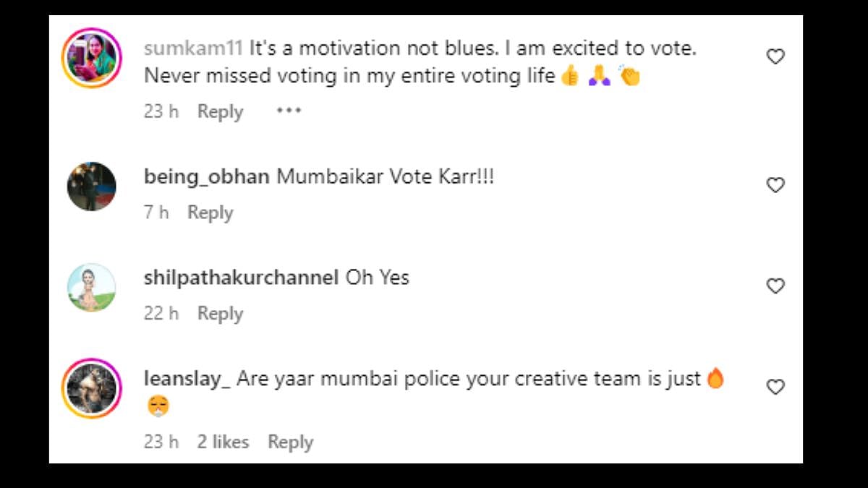Viewport: 868px width, 488px height.
Task: Reply to shilpathakurchannel's comment
Action: click(220, 314)
